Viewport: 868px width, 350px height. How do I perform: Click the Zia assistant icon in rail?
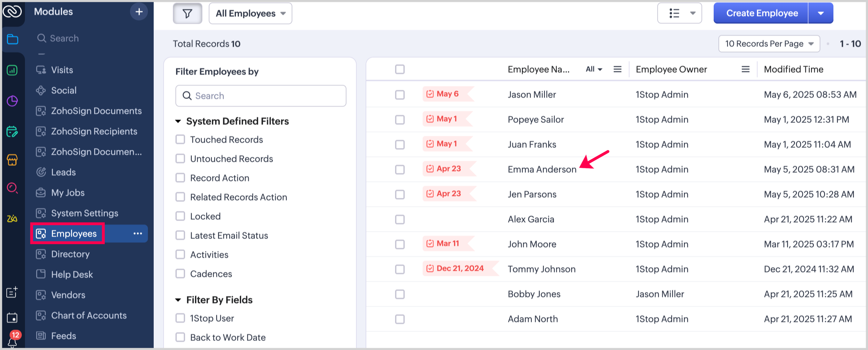[x=12, y=219]
